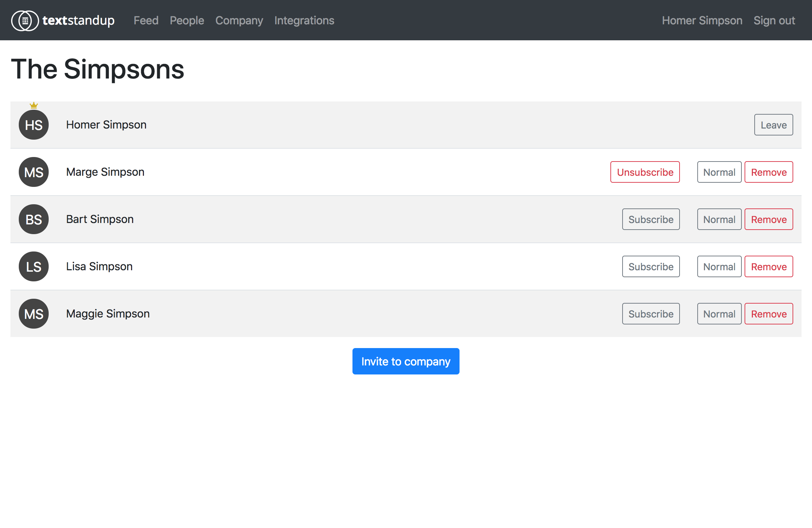812x528 pixels.
Task: Click the Leave button for Homer
Action: click(773, 125)
